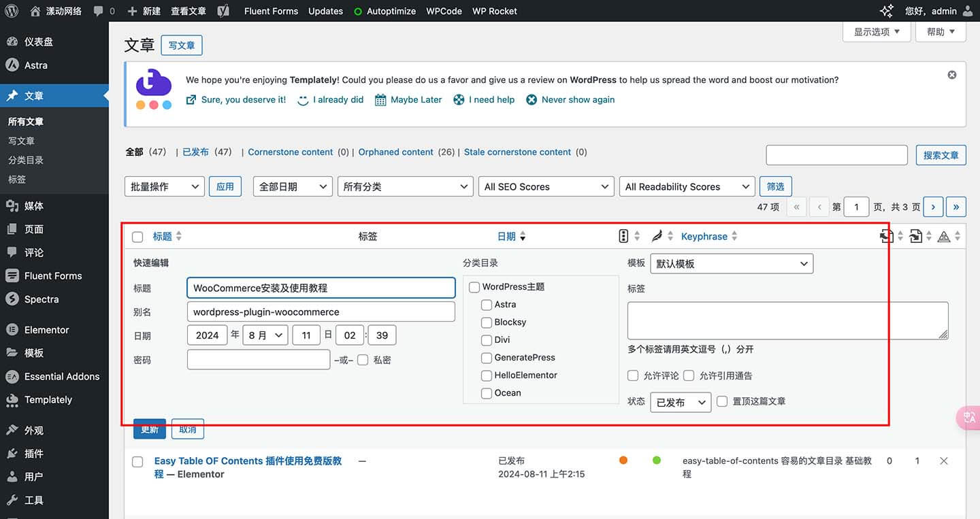The image size is (980, 519).
Task: Click the 标签 tags textarea
Action: (x=787, y=320)
